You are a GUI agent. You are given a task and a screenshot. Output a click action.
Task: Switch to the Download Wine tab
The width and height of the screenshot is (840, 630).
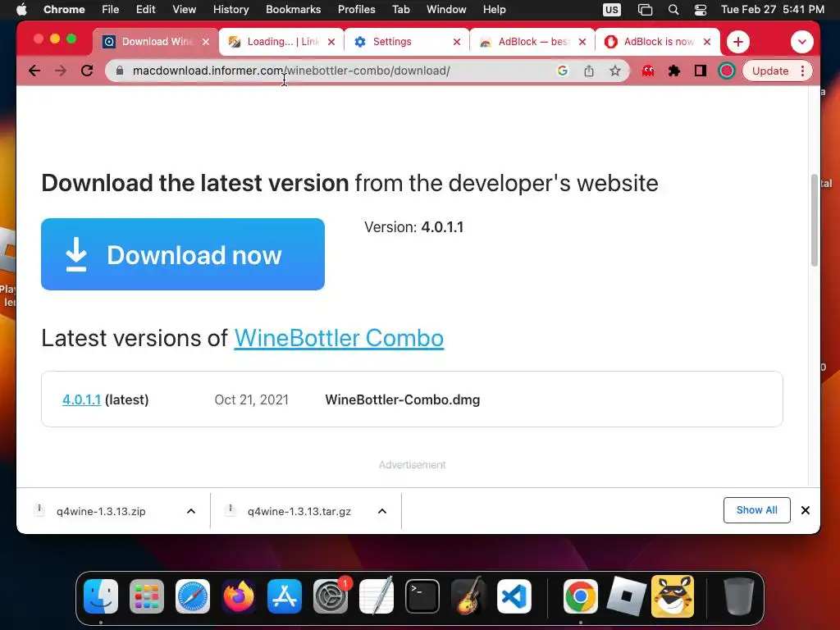click(156, 42)
